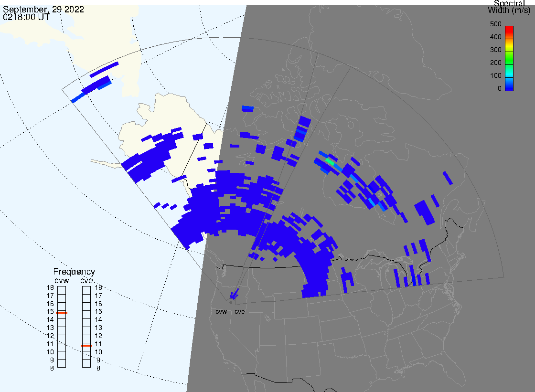This screenshot has width=535, height=392.
Task: Click the 300 label on color scale
Action: (496, 50)
